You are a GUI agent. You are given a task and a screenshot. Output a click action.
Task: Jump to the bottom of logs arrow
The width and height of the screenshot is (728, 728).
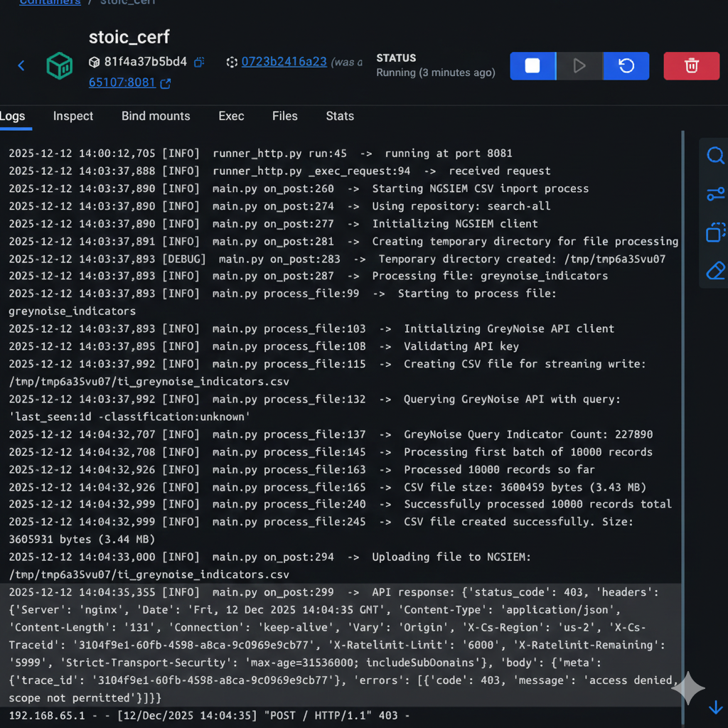click(x=715, y=707)
